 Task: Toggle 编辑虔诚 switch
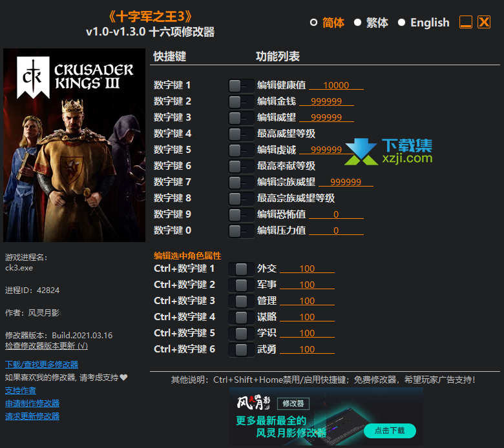pos(241,150)
